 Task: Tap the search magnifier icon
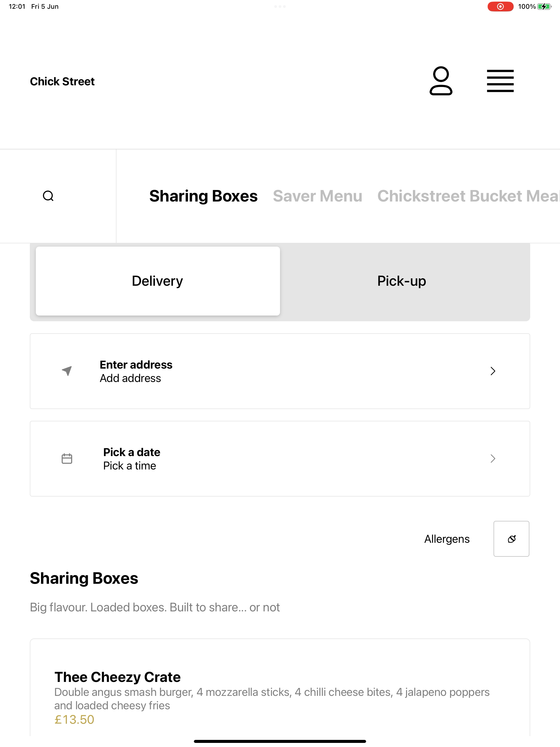pos(48,196)
